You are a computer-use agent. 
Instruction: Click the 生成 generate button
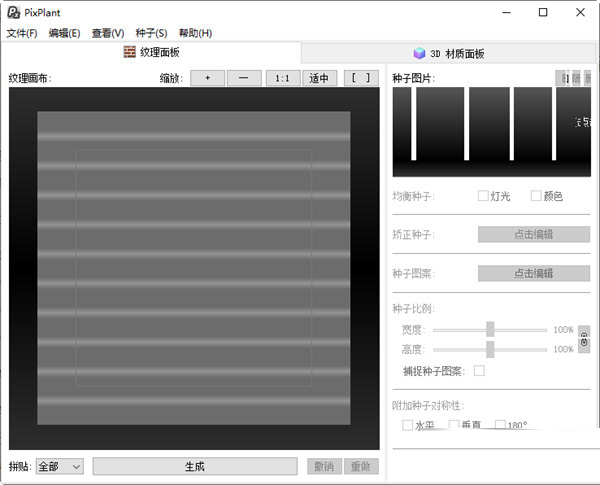(195, 466)
